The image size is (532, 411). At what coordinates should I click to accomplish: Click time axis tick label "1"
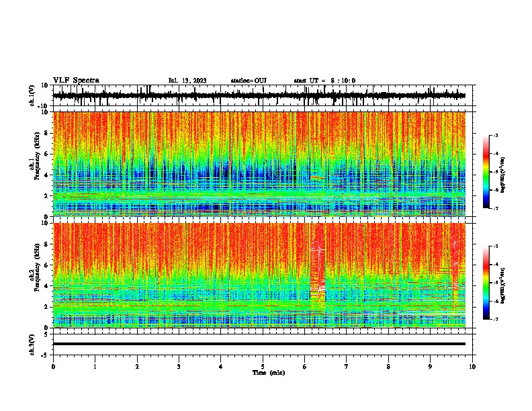(x=95, y=367)
